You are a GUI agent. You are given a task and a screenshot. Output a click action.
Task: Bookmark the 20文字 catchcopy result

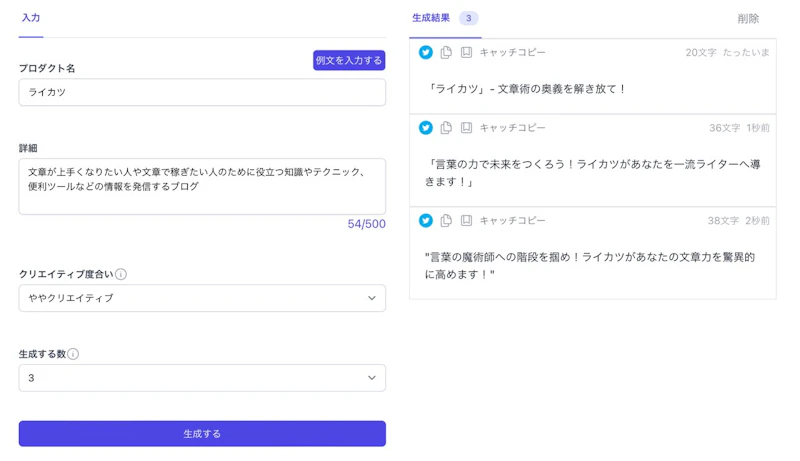(466, 52)
